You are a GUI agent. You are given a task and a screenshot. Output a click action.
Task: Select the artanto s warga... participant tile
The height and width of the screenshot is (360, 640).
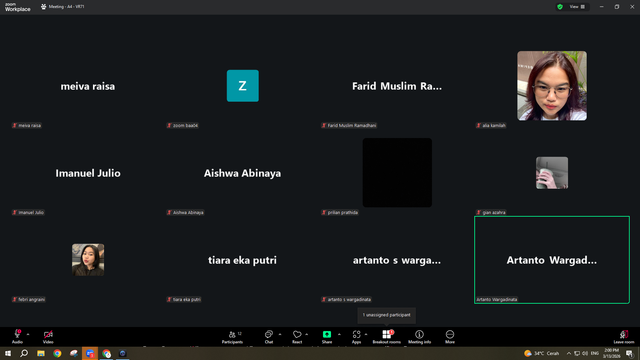pyautogui.click(x=397, y=260)
